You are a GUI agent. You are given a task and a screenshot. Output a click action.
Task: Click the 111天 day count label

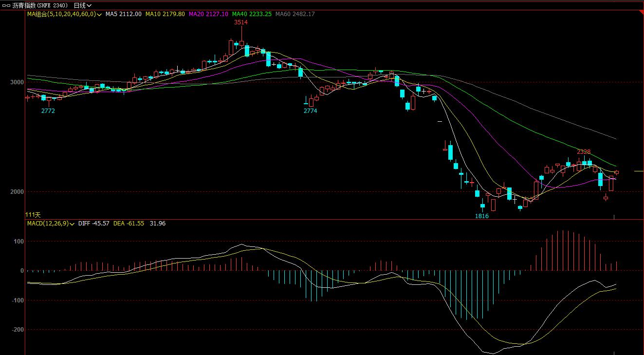33,215
